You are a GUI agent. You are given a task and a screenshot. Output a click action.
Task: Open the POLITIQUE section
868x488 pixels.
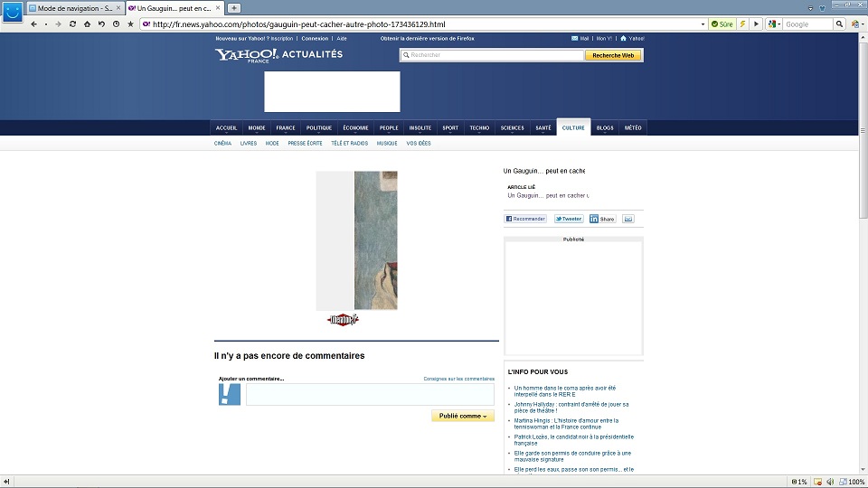[x=319, y=127]
